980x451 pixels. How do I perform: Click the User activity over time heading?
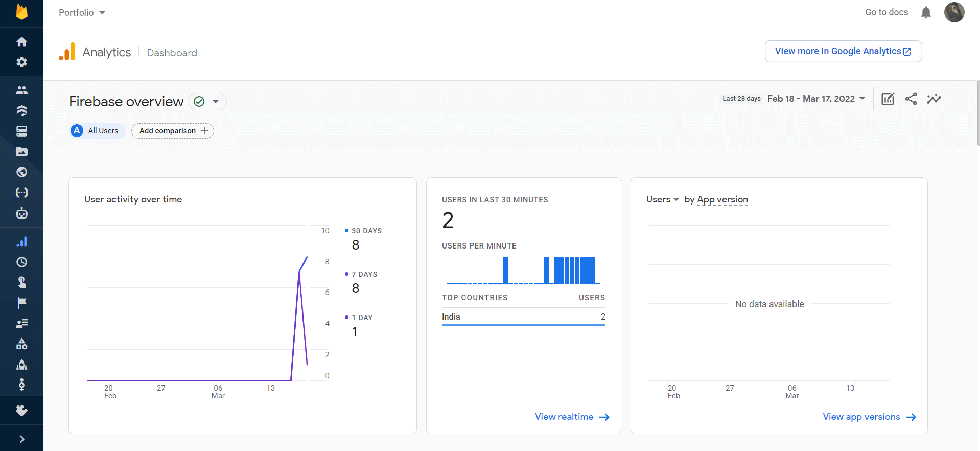pyautogui.click(x=133, y=199)
